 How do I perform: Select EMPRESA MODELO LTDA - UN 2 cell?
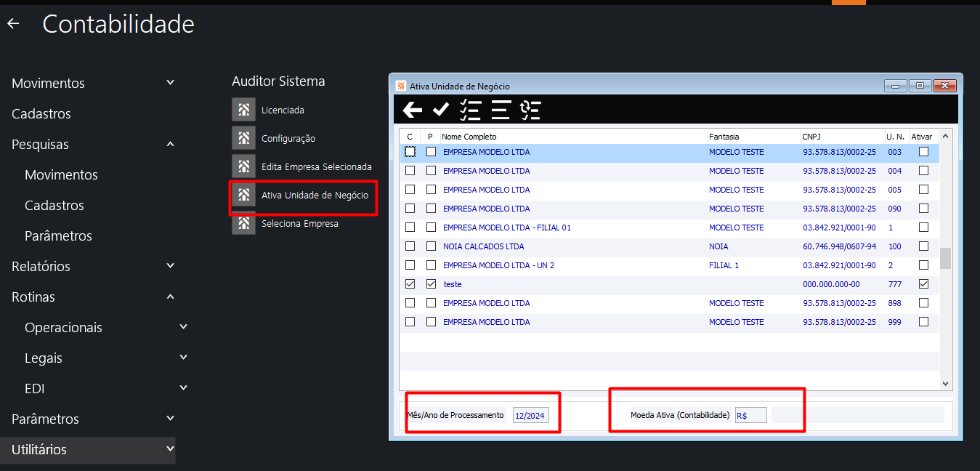tap(498, 265)
